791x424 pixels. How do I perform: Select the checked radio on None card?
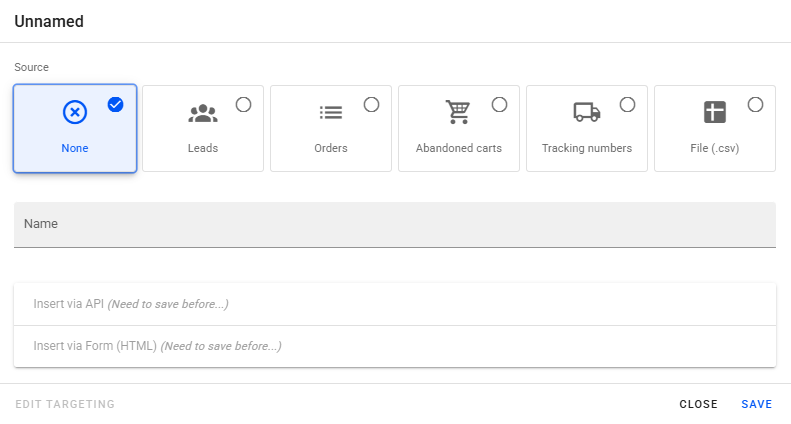pos(116,104)
